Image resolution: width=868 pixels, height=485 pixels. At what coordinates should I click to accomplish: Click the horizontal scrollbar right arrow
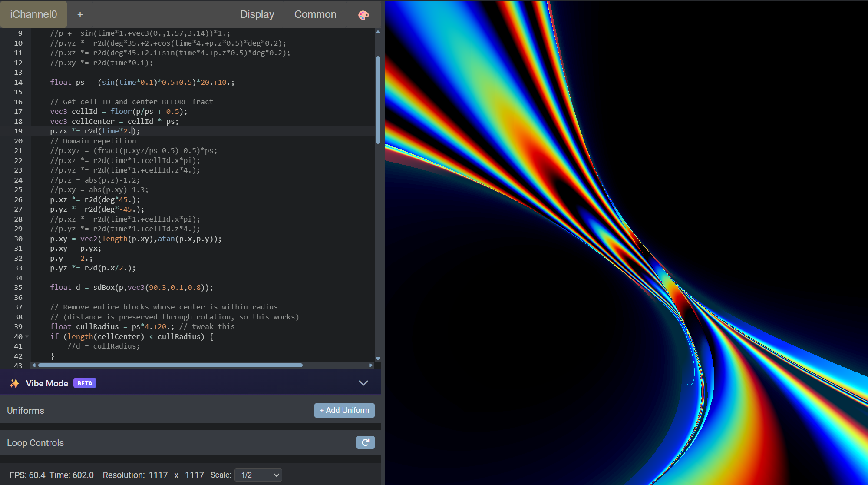click(371, 365)
